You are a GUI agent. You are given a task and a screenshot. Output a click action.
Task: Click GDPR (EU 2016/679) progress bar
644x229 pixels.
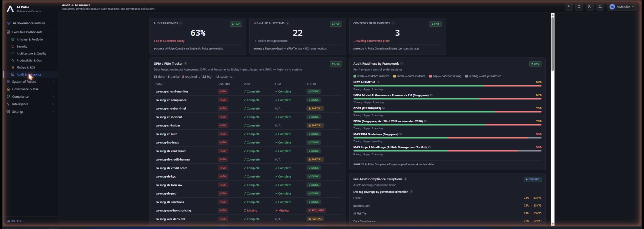click(x=447, y=112)
